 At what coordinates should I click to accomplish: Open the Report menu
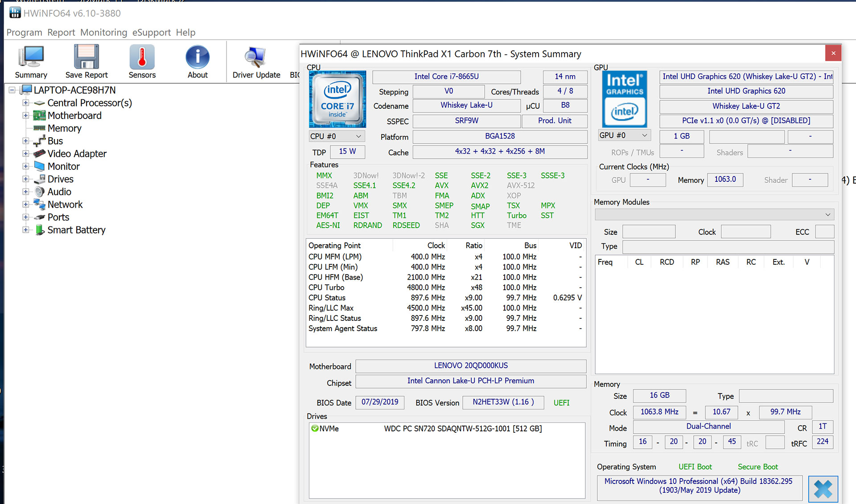pyautogui.click(x=61, y=33)
